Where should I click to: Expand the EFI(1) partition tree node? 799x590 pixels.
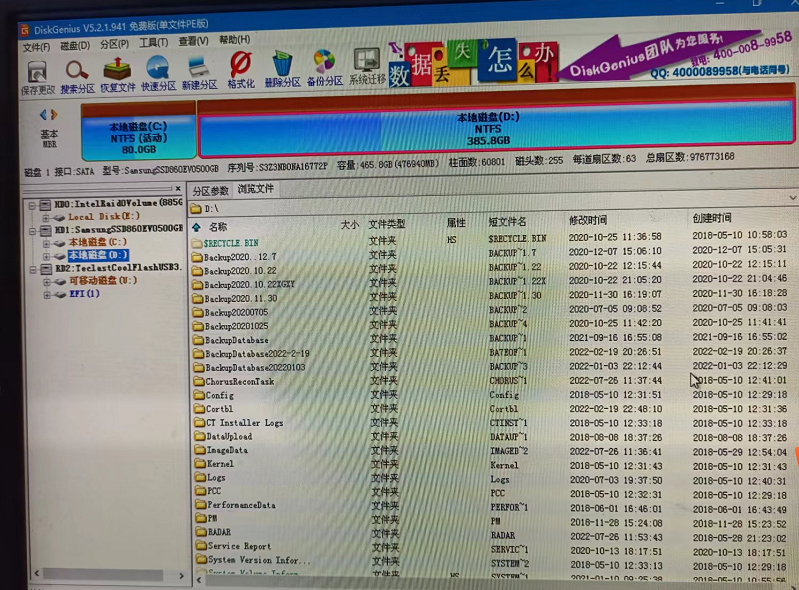(x=46, y=294)
